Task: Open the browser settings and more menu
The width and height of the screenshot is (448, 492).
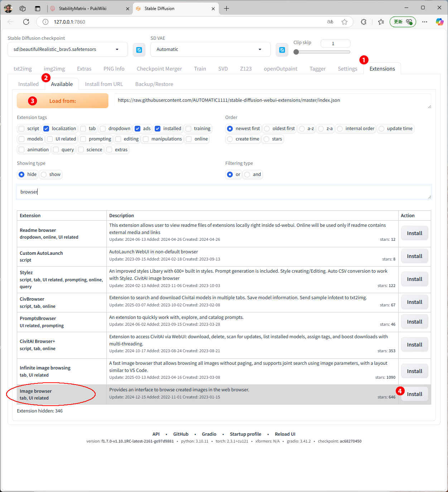Action: pos(425,22)
